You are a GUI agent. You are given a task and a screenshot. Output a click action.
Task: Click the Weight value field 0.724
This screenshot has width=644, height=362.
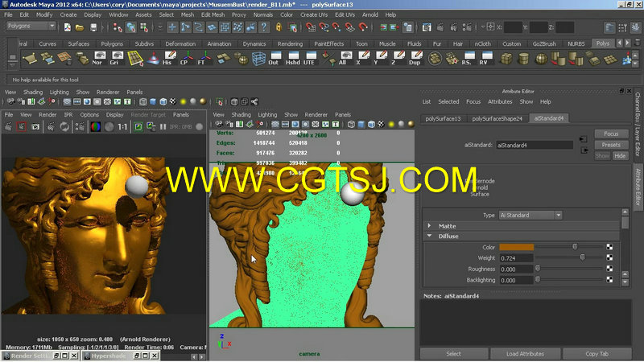[x=516, y=258]
